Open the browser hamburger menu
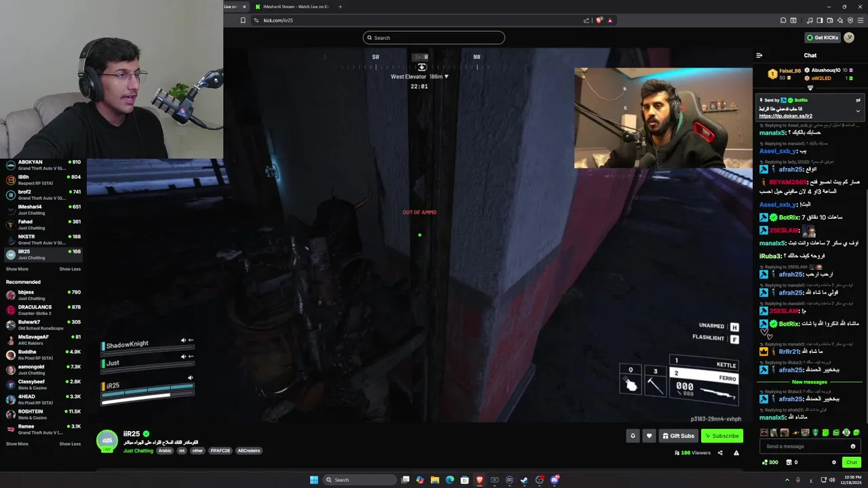Image resolution: width=868 pixels, height=488 pixels. [x=860, y=20]
